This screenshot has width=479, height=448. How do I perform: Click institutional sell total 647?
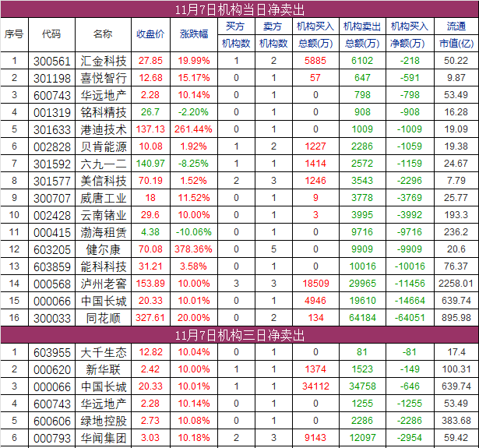[x=362, y=78]
